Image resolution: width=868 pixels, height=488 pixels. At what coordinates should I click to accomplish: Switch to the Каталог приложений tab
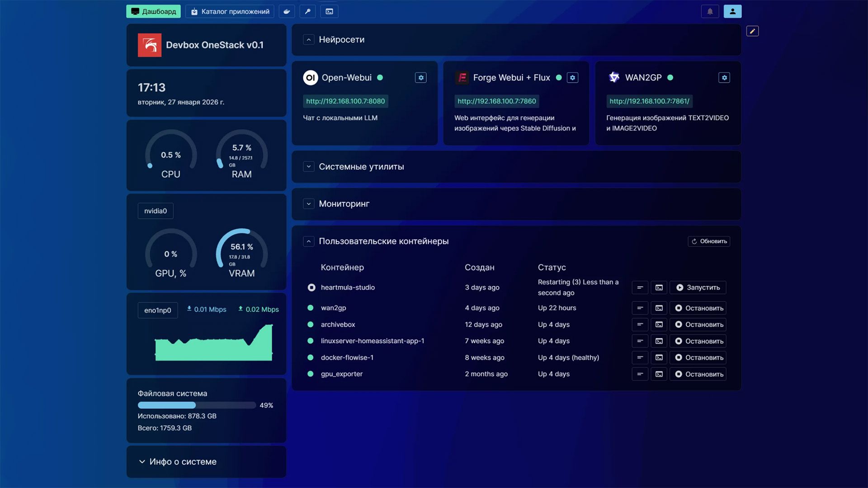point(230,11)
